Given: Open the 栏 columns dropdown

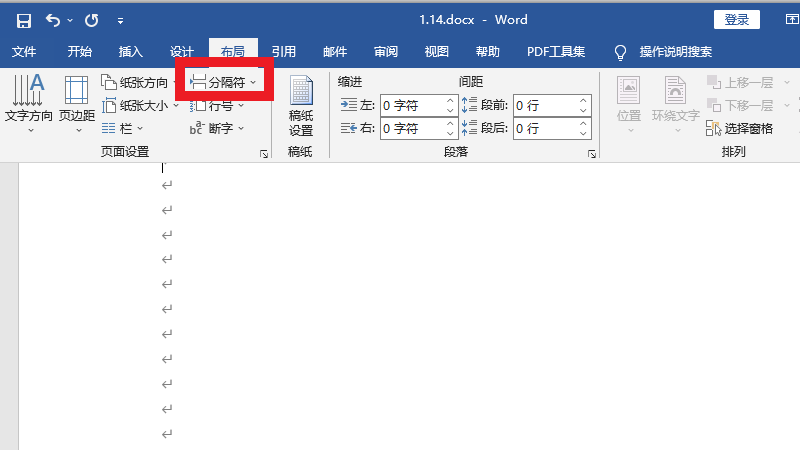Looking at the screenshot, I should tap(122, 129).
